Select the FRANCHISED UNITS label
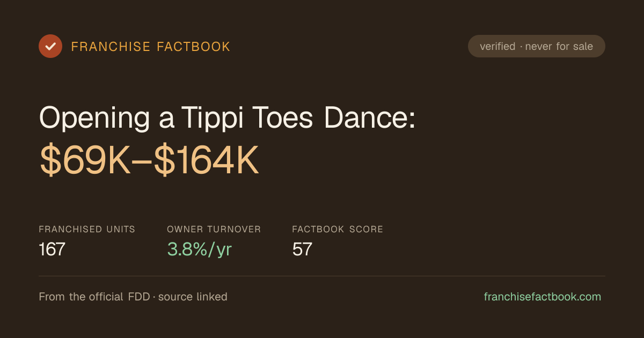The width and height of the screenshot is (644, 338). (87, 229)
